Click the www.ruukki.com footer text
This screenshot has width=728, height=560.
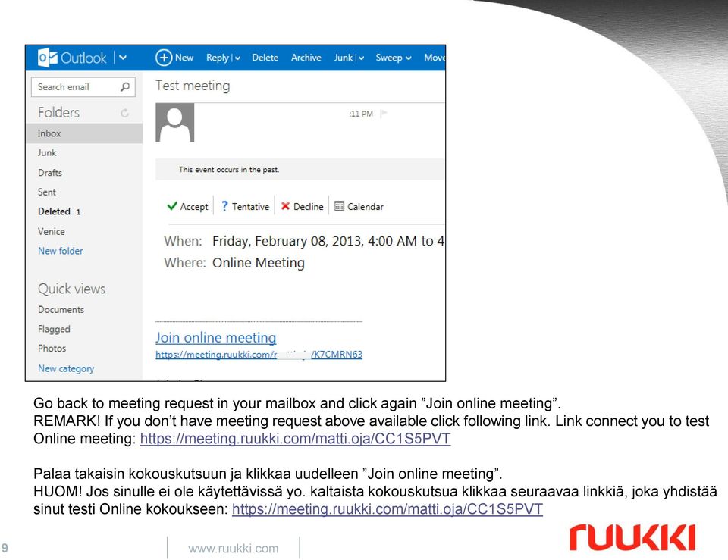[x=233, y=549]
